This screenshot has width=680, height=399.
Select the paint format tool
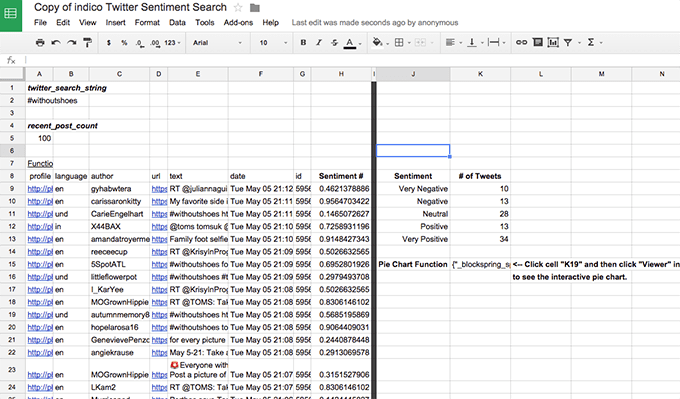coord(88,43)
